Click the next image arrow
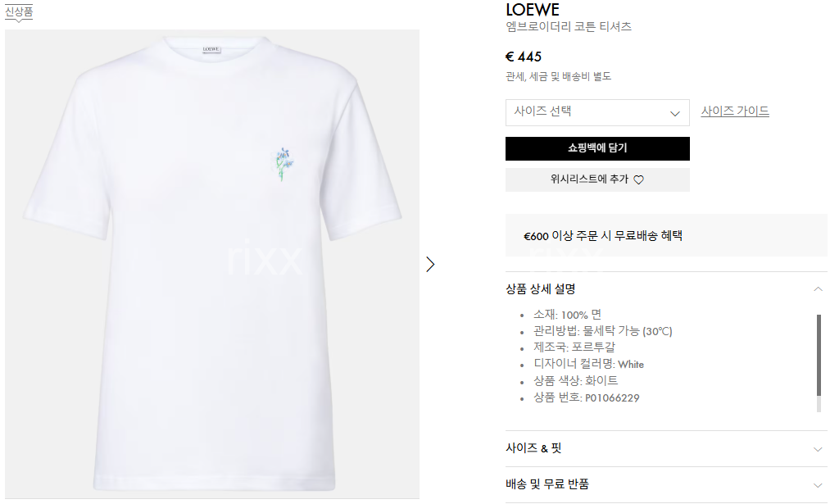The height and width of the screenshot is (504, 830). (x=430, y=264)
